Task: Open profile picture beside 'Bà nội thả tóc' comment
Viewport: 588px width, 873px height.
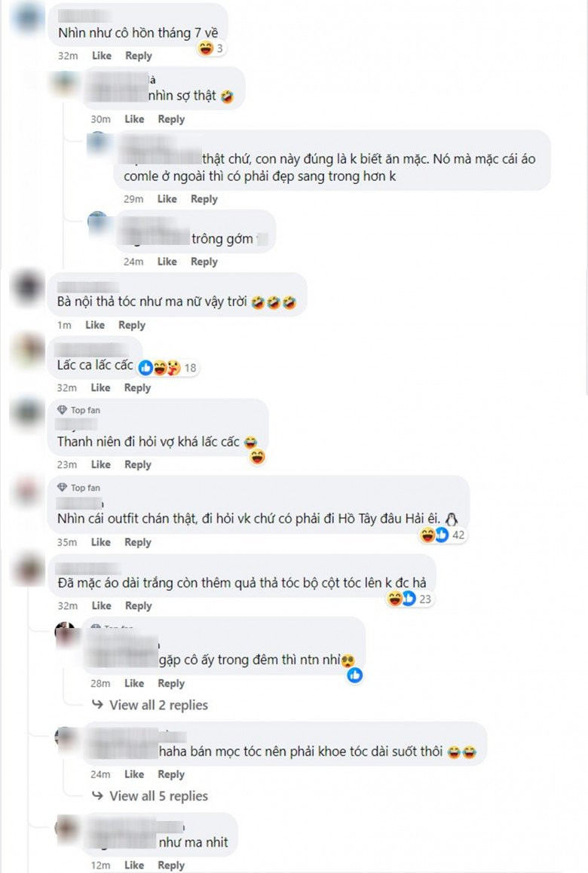Action: pos(27,288)
